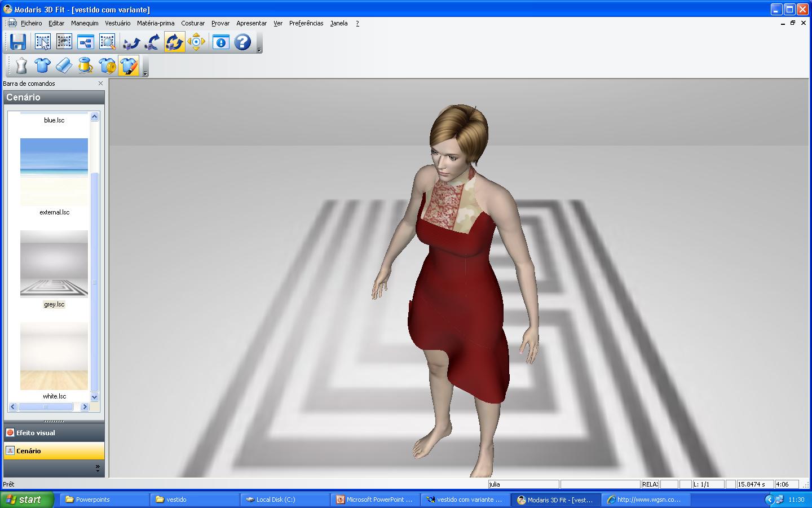Viewport: 812px width, 508px height.
Task: Expand hidden system tray icons arrow
Action: (769, 500)
